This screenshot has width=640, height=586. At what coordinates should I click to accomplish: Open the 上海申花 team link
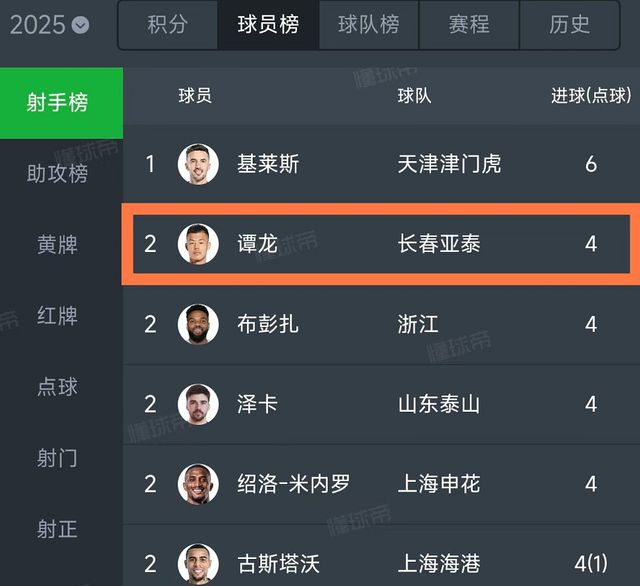[x=438, y=484]
